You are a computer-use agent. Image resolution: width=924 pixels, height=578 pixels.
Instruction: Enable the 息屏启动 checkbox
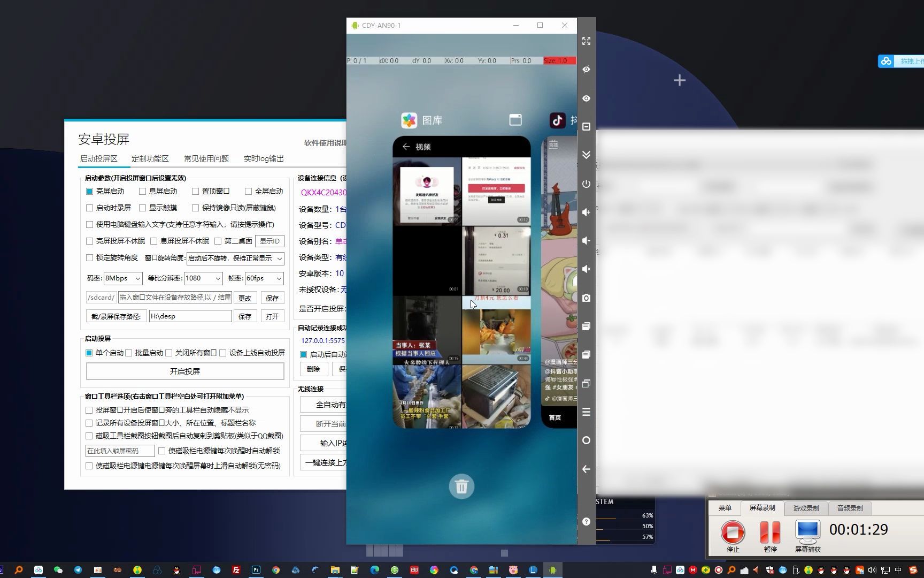[142, 191]
